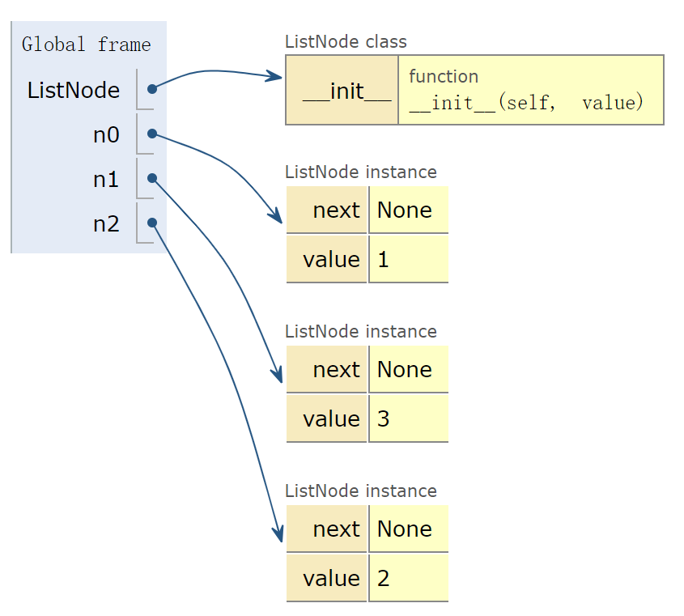
Task: Click the n1 variable label
Action: [106, 180]
